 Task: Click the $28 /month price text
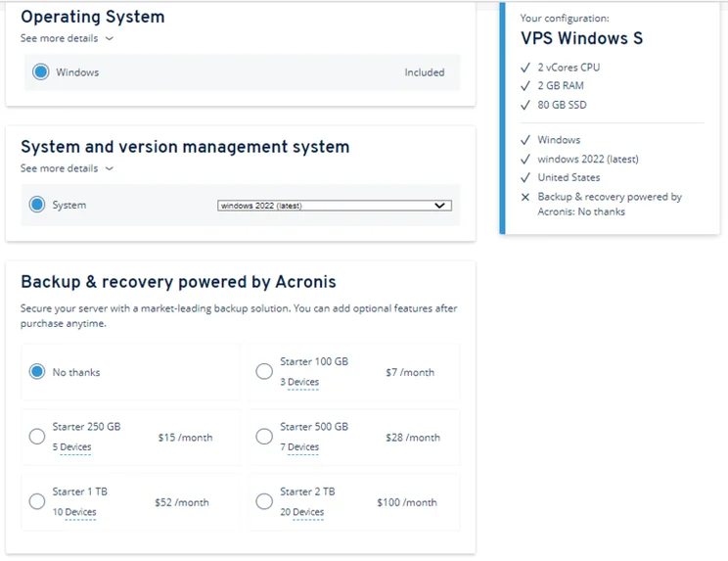coord(413,438)
